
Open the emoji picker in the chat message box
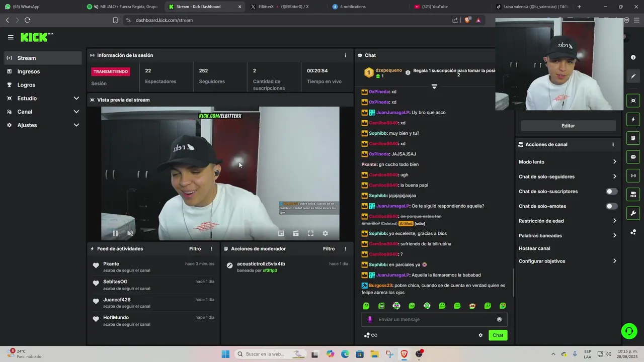(x=499, y=319)
